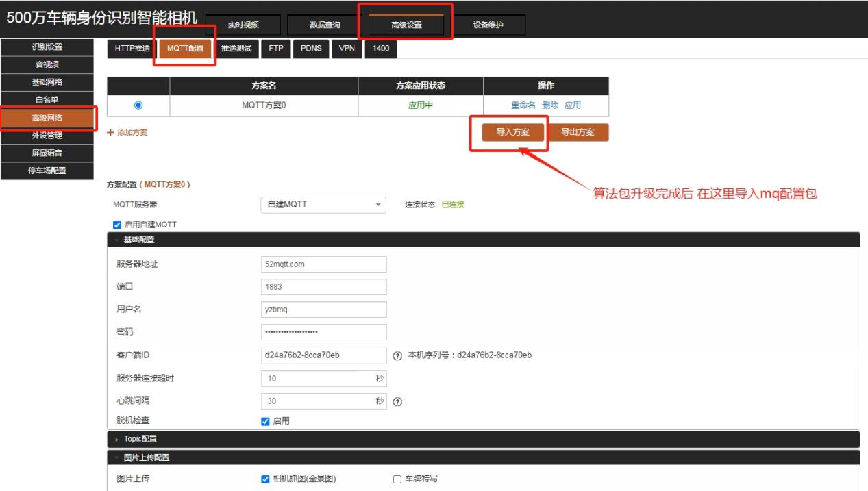The height and width of the screenshot is (491, 868).
Task: Enable 车牌特写 checkbox
Action: coord(397,479)
